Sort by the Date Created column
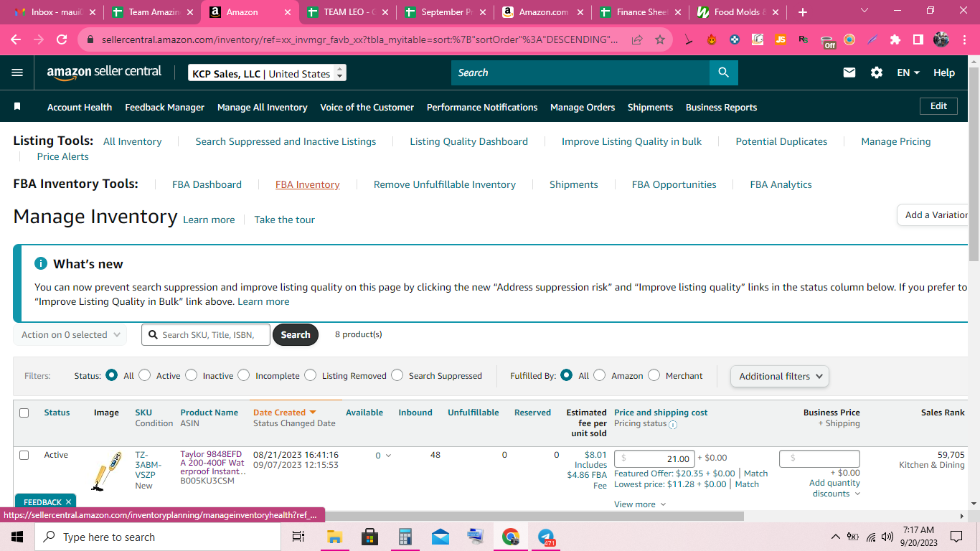Screen dimensions: 980x551 pyautogui.click(x=284, y=413)
